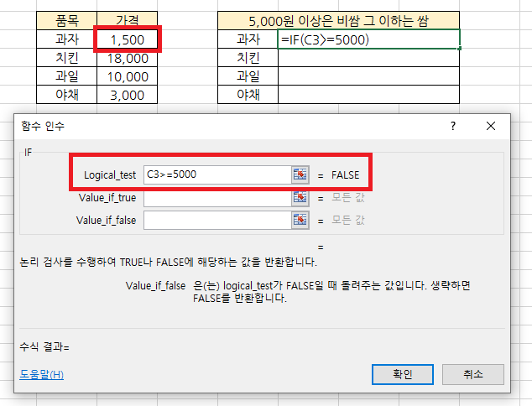Select 치킨 in the 품목 table
Image resolution: width=532 pixels, height=406 pixels.
click(x=67, y=58)
